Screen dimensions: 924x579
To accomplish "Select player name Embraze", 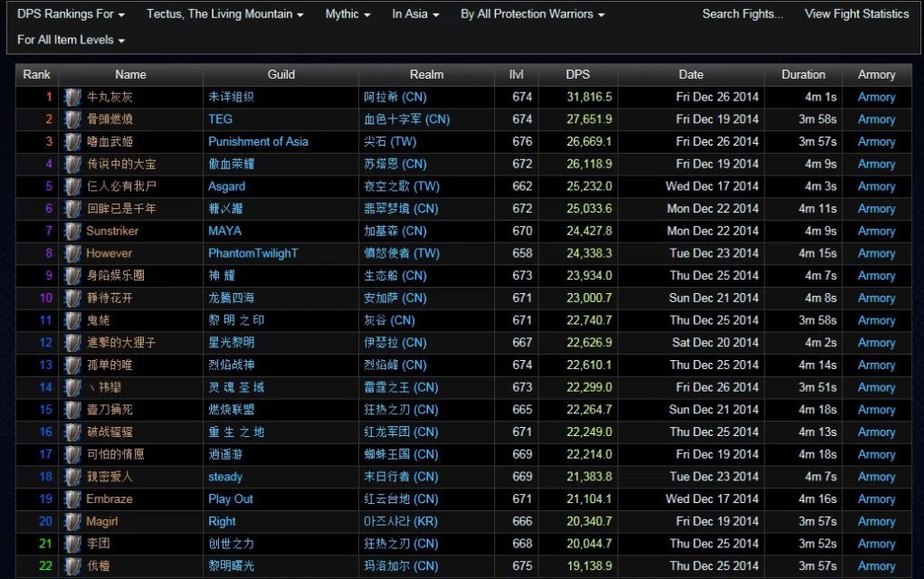I will click(x=110, y=499).
